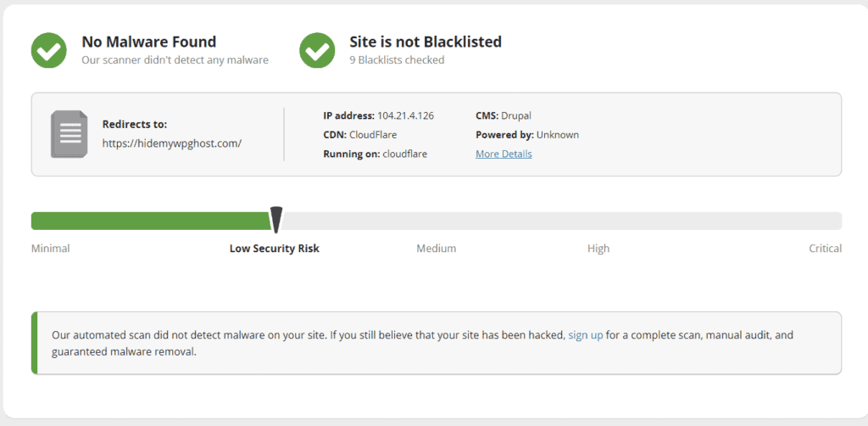Click the green checkmark beside No Malware Found

pyautogui.click(x=49, y=51)
